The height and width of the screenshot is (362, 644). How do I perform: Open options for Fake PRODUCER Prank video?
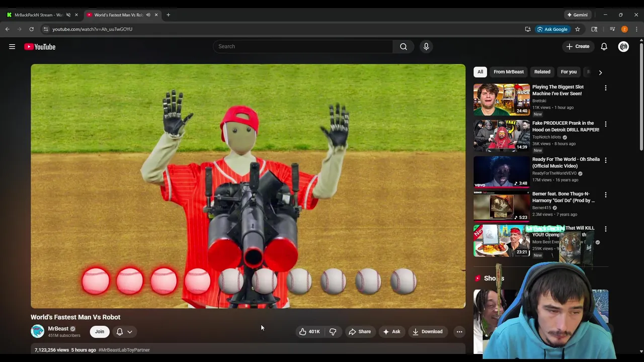605,124
